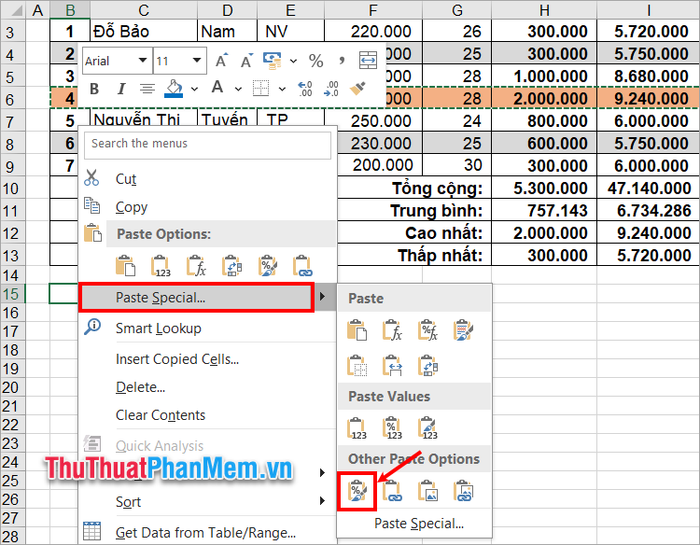This screenshot has height=545, width=700.
Task: Toggle Italic in the mini toolbar
Action: click(x=120, y=89)
